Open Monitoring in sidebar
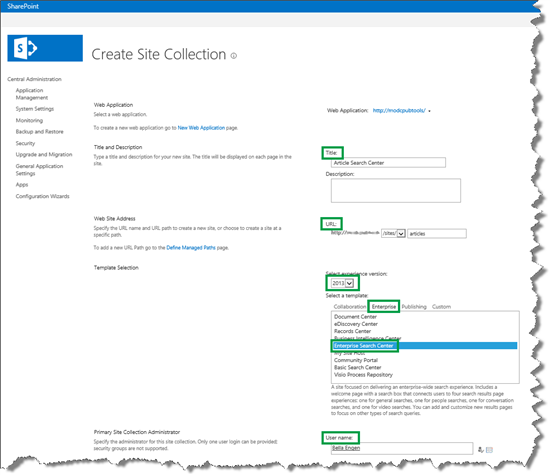Image resolution: width=550 pixels, height=475 pixels. (x=29, y=120)
